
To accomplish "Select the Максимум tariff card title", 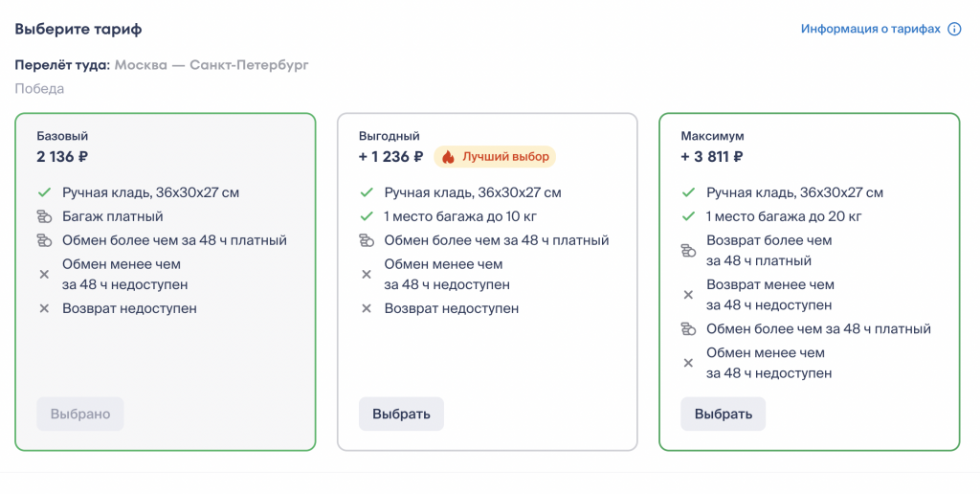I will coord(712,137).
